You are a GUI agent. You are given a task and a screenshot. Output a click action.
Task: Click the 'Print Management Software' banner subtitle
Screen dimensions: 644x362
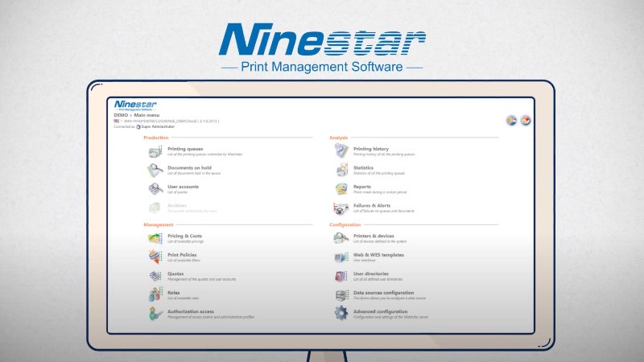point(321,67)
